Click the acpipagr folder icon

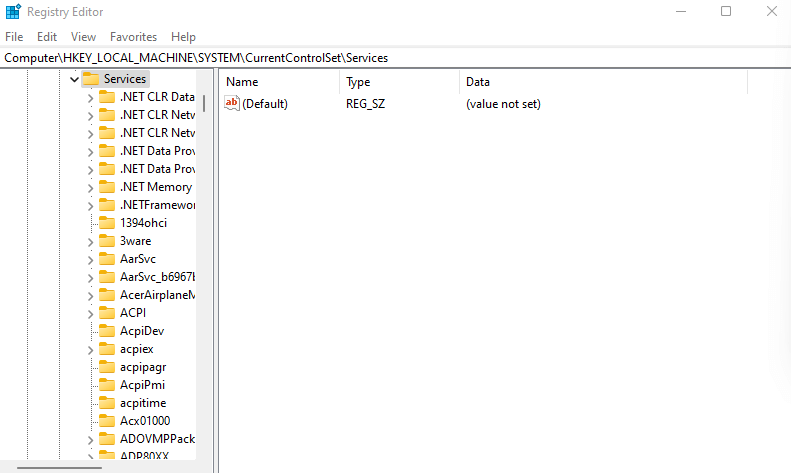[x=107, y=367]
